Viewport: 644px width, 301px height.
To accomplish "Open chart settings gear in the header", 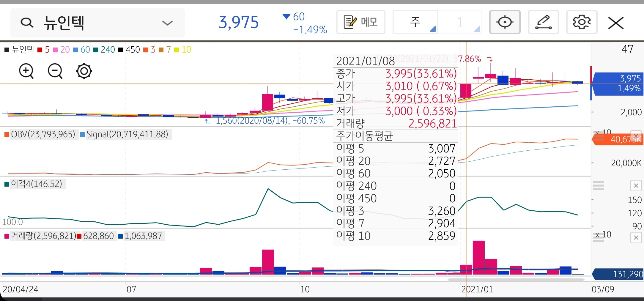I will pyautogui.click(x=582, y=22).
